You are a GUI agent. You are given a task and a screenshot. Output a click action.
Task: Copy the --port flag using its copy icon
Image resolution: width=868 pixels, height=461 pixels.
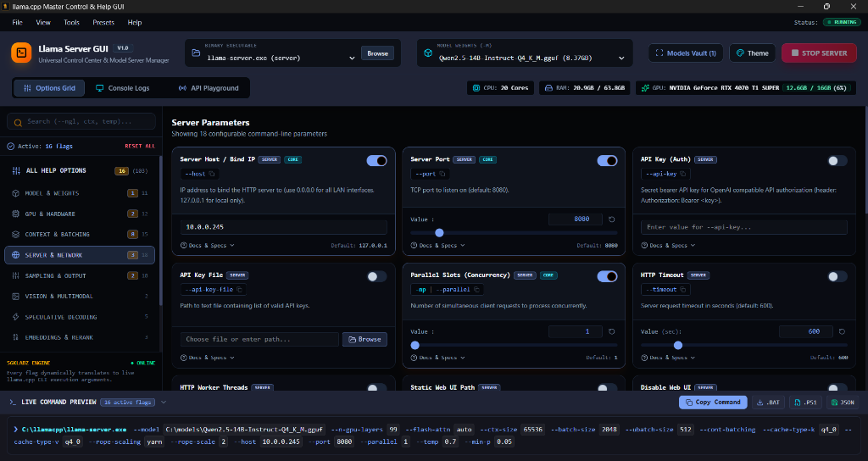click(x=442, y=174)
